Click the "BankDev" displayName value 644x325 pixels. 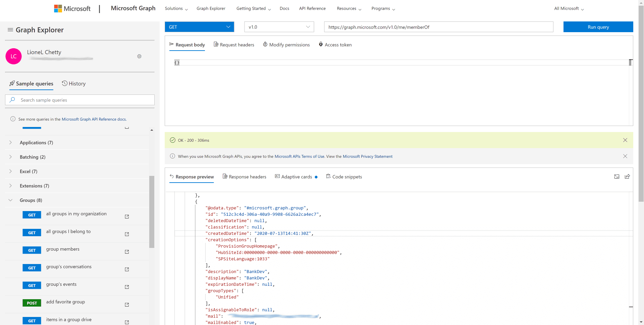click(256, 278)
